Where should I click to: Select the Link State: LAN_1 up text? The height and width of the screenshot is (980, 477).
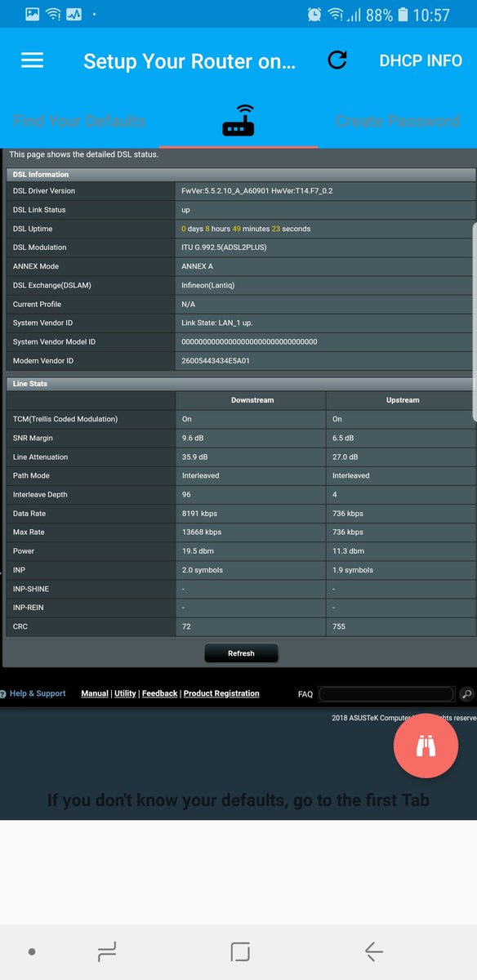click(217, 323)
